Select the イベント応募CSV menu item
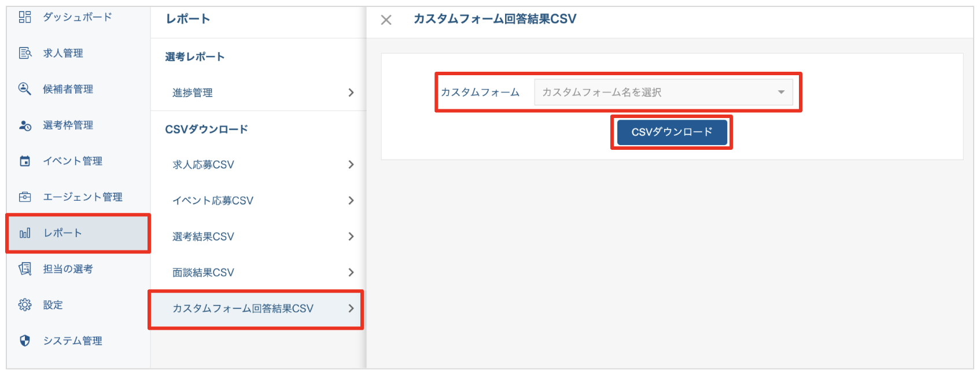Viewport: 980px width, 376px height. (x=213, y=201)
